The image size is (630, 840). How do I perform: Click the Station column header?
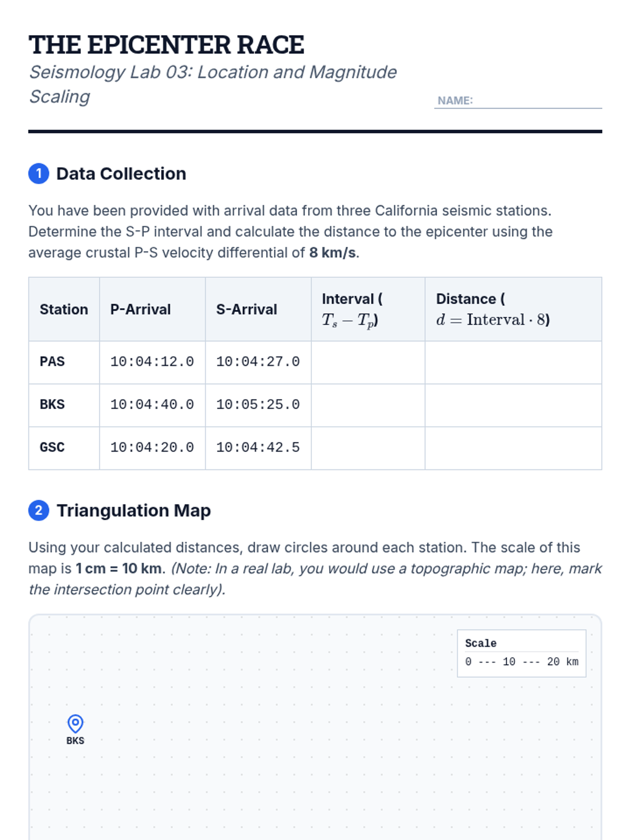click(x=64, y=309)
